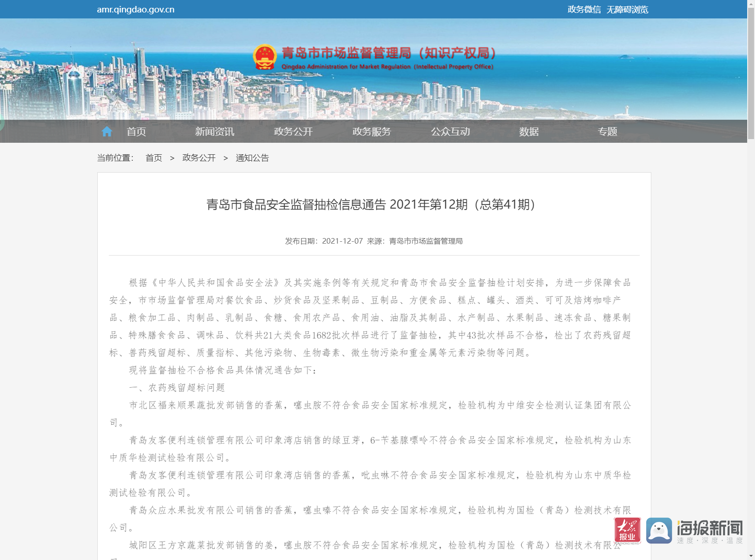Viewport: 755px width, 560px height.
Task: Open the 首页 navigation menu item
Action: (136, 132)
